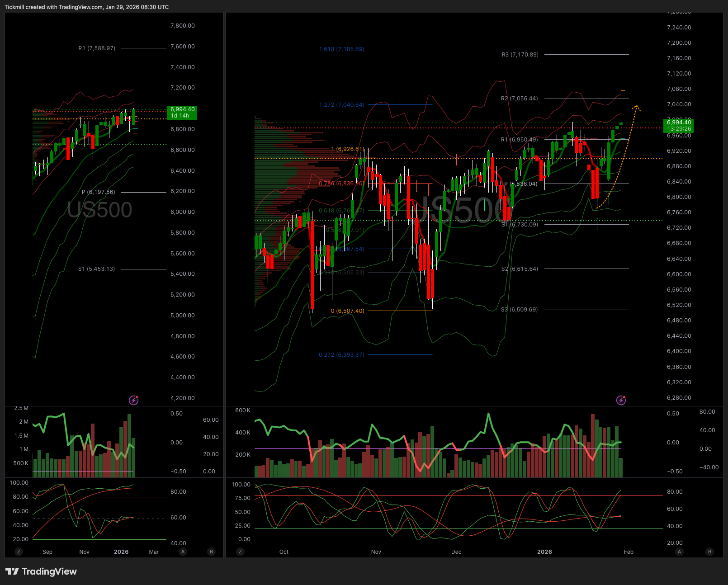Click the 6,994.40 price label on left chart
728x585 pixels.
tap(182, 112)
